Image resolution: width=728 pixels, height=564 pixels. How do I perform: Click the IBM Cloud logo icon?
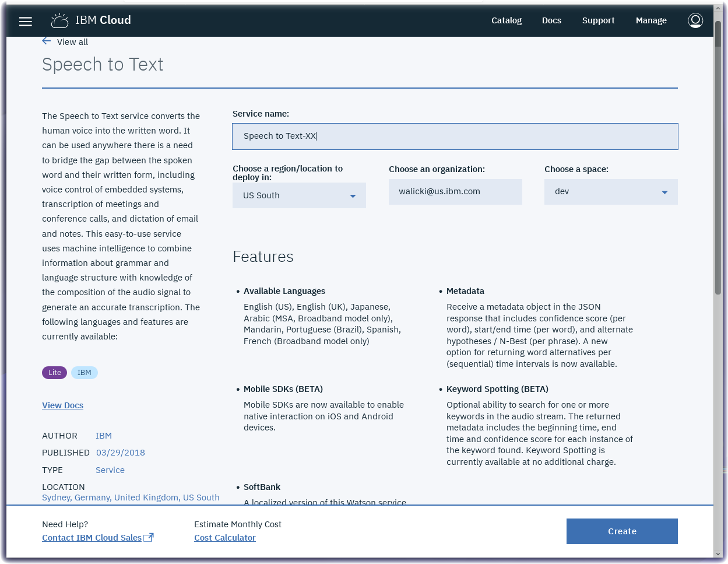coord(59,20)
